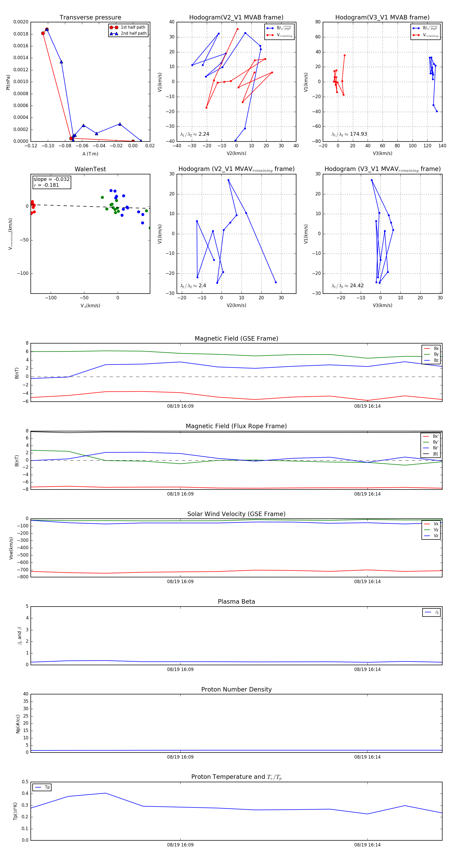The width and height of the screenshot is (473, 868).
Task: Select the "Vy" legend entry
Action: click(x=431, y=530)
